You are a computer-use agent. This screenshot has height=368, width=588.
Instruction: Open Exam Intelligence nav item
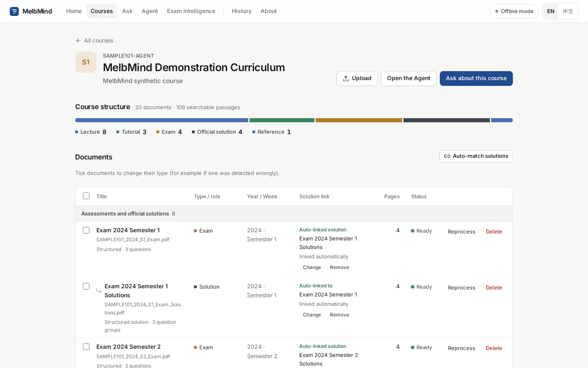click(191, 11)
